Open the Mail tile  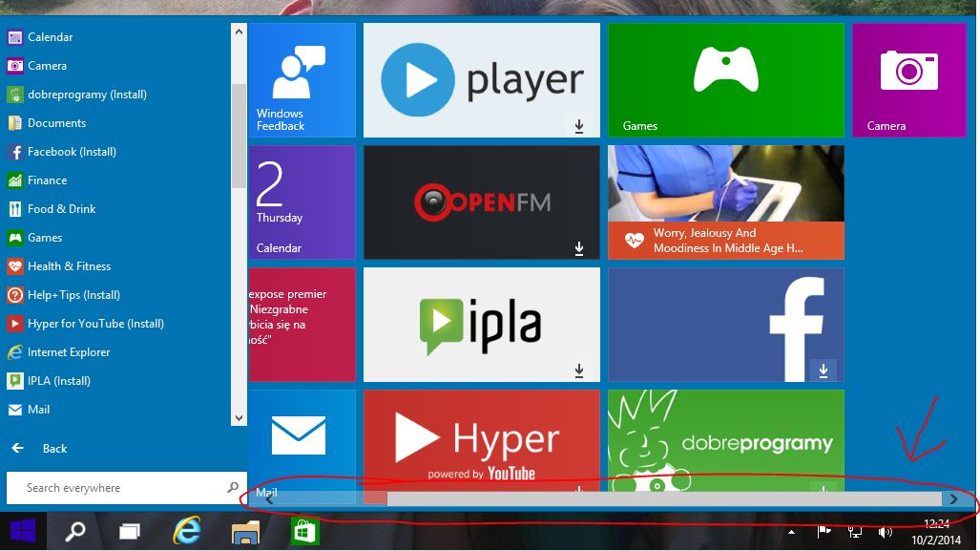tap(302, 440)
